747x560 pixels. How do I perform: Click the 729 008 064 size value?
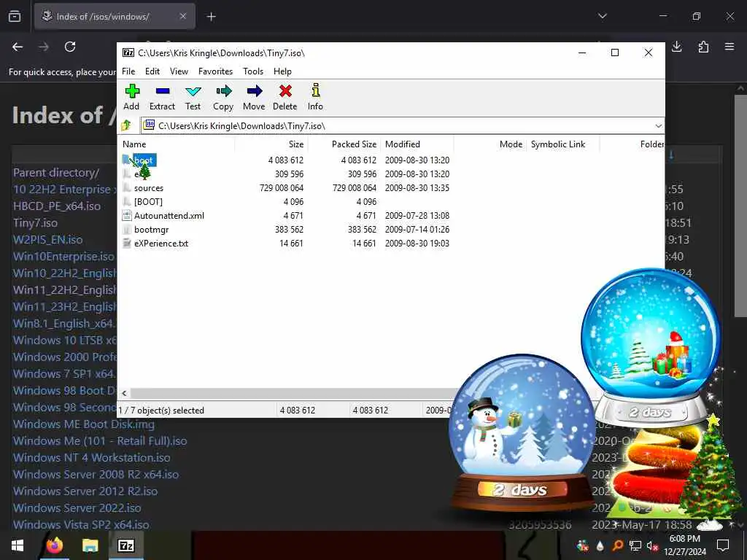[x=282, y=187]
